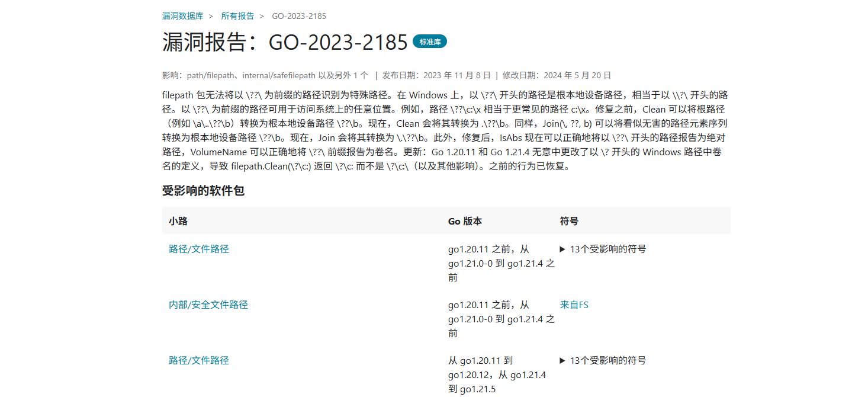Image resolution: width=868 pixels, height=397 pixels.
Task: Click the 受影响的软件包 section heading
Action: (x=203, y=191)
